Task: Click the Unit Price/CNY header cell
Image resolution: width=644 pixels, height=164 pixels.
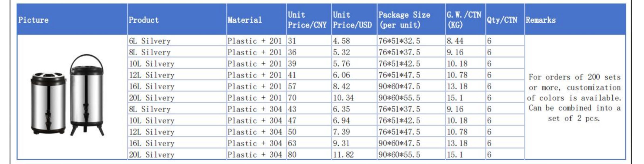Action: 309,19
